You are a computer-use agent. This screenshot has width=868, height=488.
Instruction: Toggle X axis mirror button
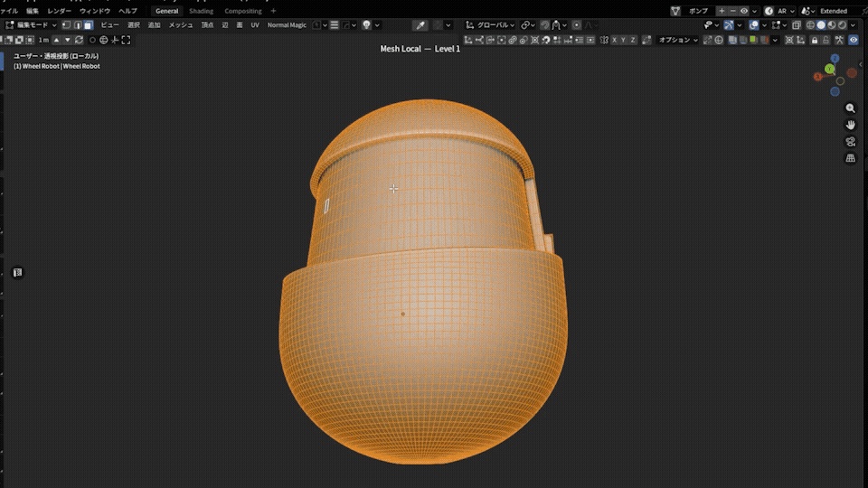pos(614,40)
